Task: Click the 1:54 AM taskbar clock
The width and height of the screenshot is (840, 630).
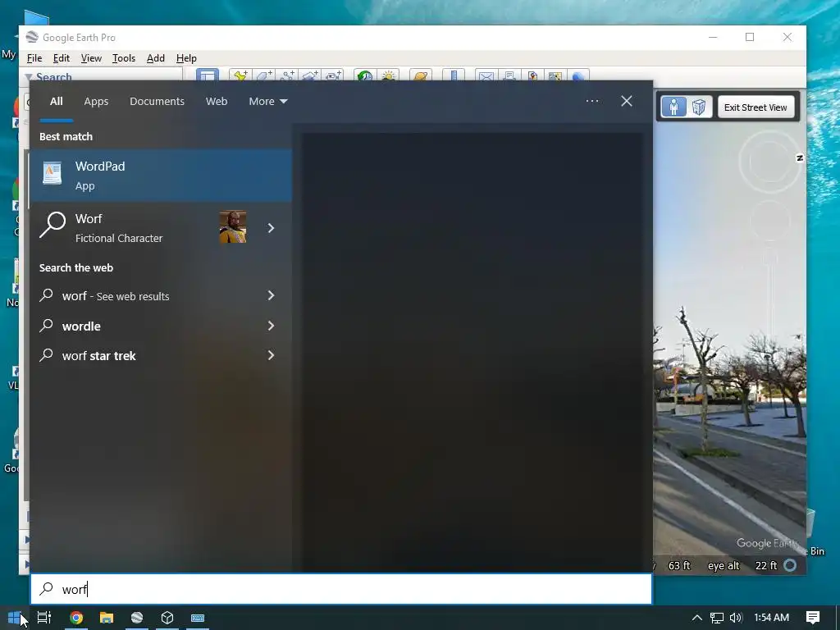Action: (x=771, y=618)
